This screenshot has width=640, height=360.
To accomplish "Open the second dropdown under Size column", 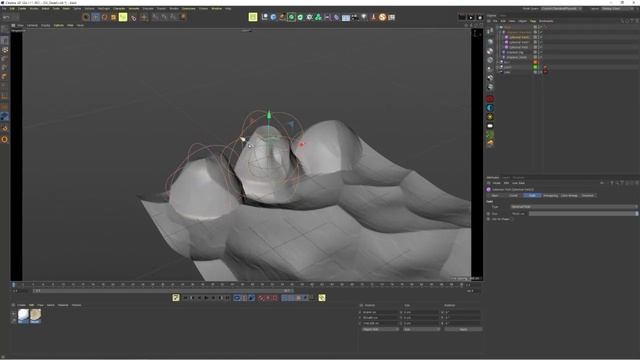I will tap(421, 329).
